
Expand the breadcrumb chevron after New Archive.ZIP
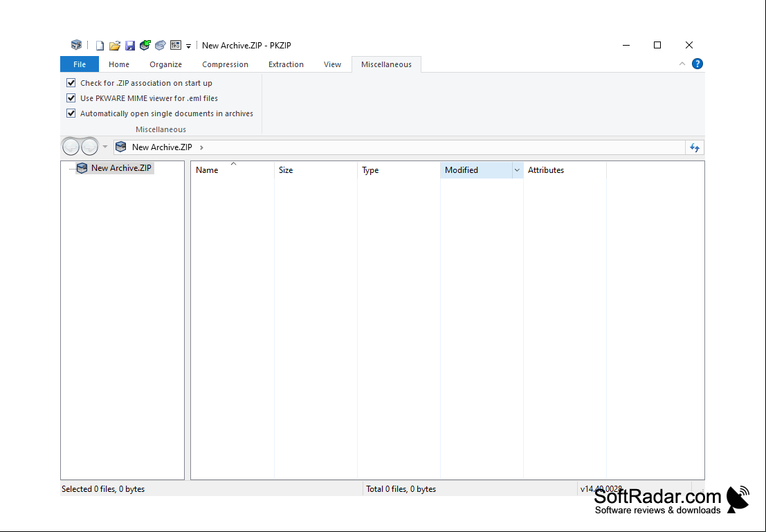(201, 147)
